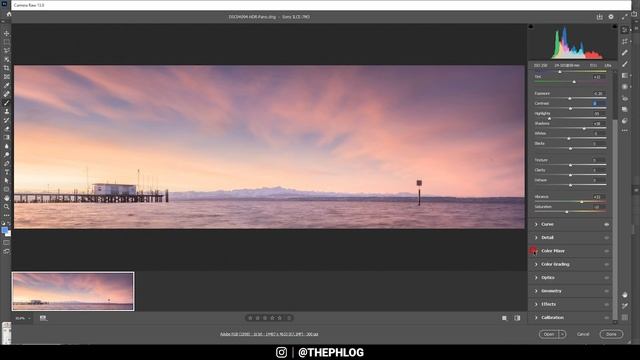Screen dimensions: 640x360
Task: Open Camera Raw preferences gear icon
Action: coord(611,17)
